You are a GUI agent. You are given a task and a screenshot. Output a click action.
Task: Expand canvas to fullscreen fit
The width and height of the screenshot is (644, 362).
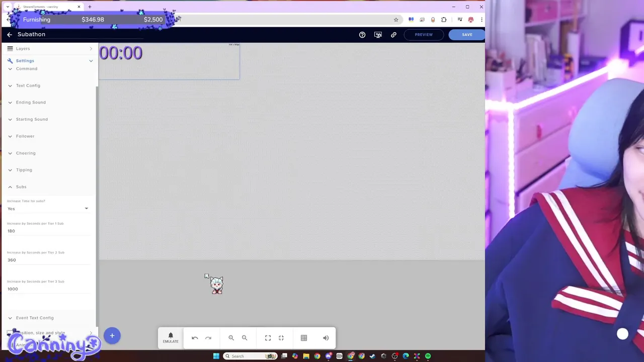pos(268,338)
